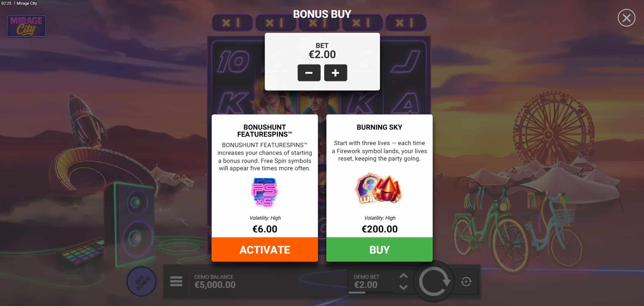Buy the Burning Sky bonus

coord(379,250)
